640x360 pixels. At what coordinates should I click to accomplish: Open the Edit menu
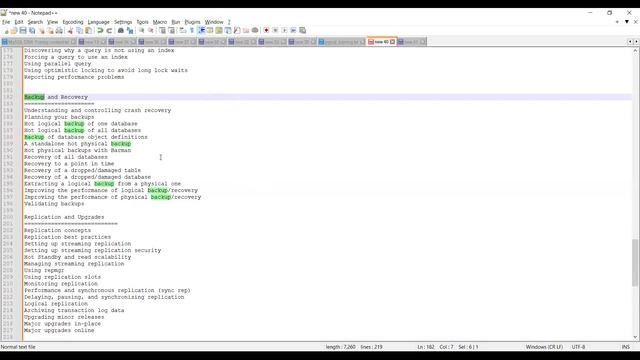(x=19, y=22)
